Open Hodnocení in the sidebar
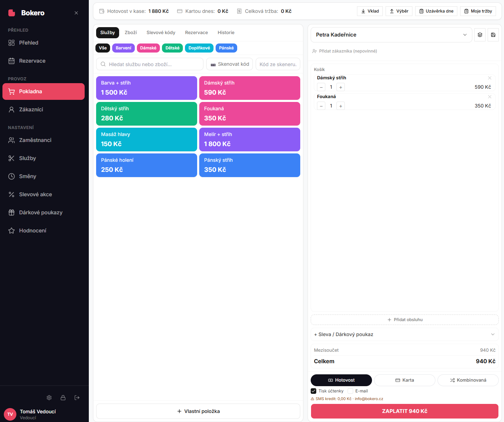The height and width of the screenshot is (422, 504). pos(44,231)
